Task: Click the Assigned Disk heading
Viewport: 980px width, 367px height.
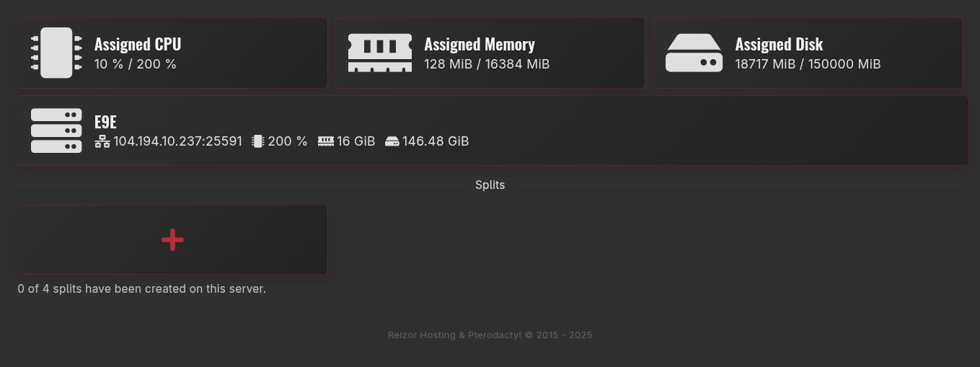Action: point(779,45)
